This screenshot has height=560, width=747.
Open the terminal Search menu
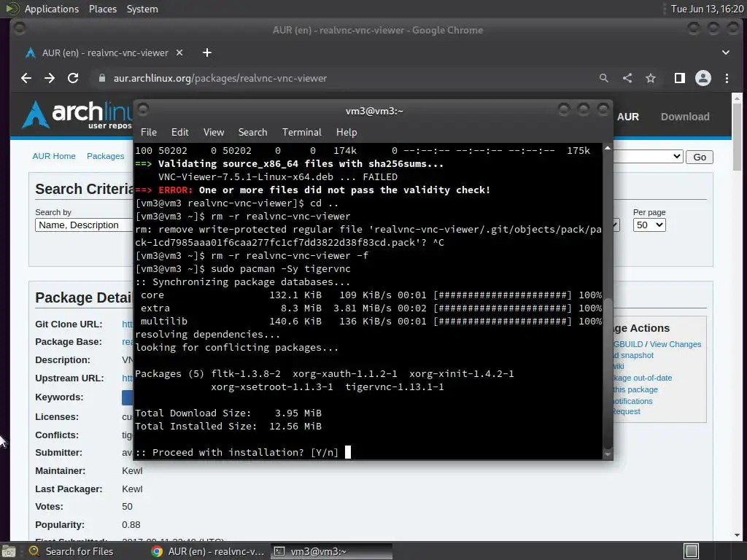coord(252,133)
